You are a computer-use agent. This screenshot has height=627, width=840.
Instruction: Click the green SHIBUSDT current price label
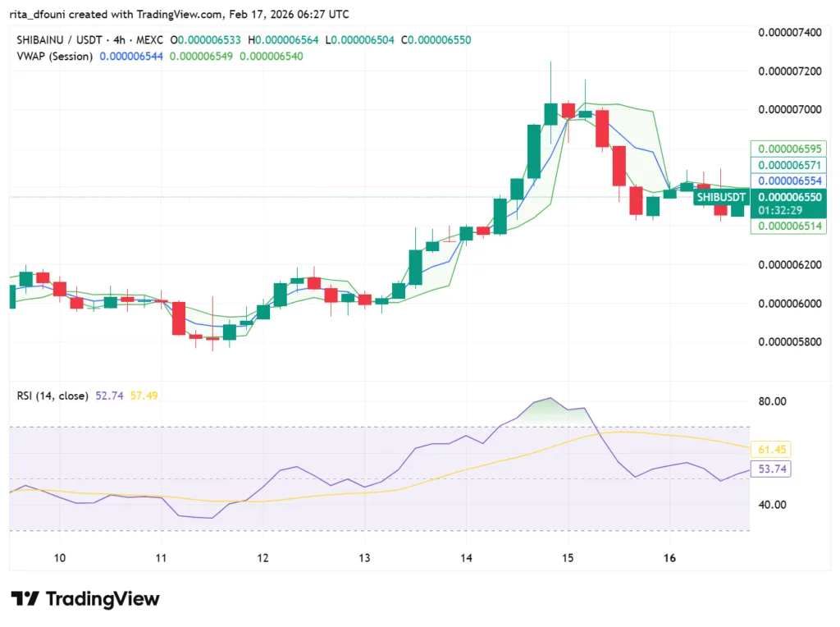point(788,197)
